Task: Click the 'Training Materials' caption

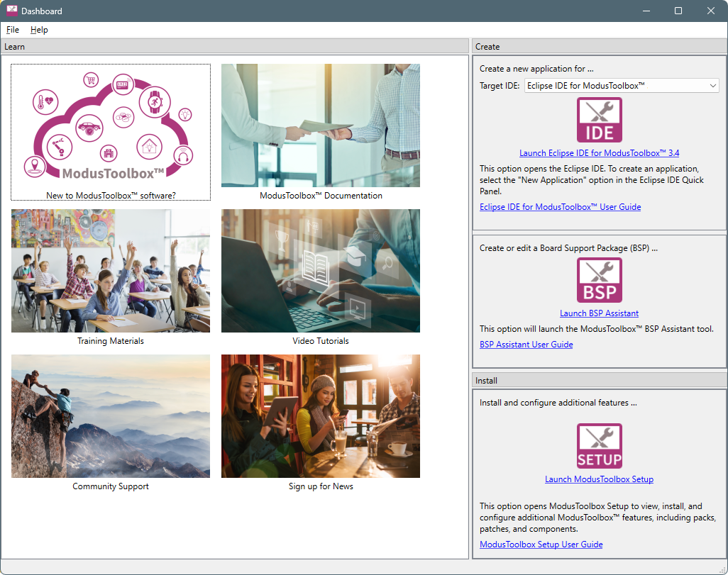Action: click(x=111, y=340)
